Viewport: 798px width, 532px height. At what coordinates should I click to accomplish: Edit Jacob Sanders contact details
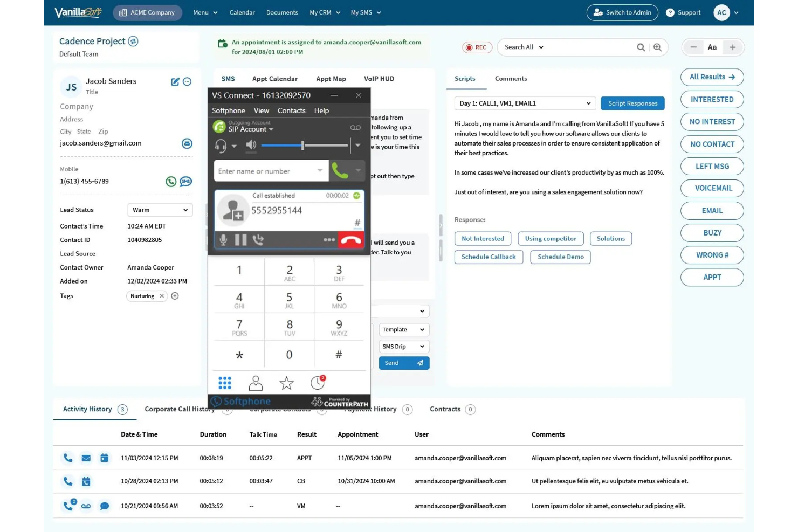pos(175,82)
